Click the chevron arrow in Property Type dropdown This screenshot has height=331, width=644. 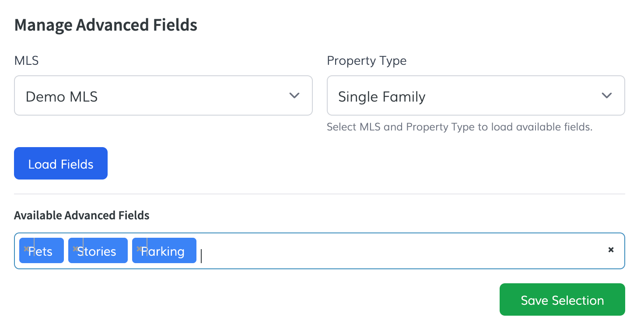tap(606, 95)
